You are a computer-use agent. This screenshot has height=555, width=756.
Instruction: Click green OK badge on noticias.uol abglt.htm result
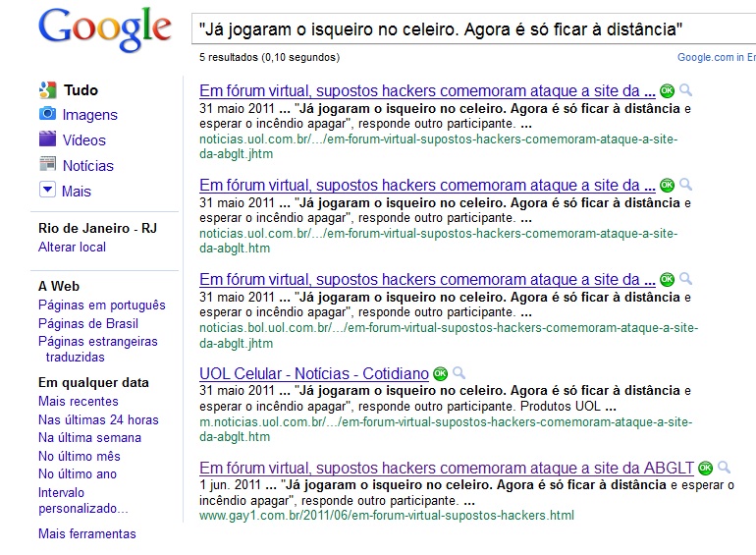667,185
